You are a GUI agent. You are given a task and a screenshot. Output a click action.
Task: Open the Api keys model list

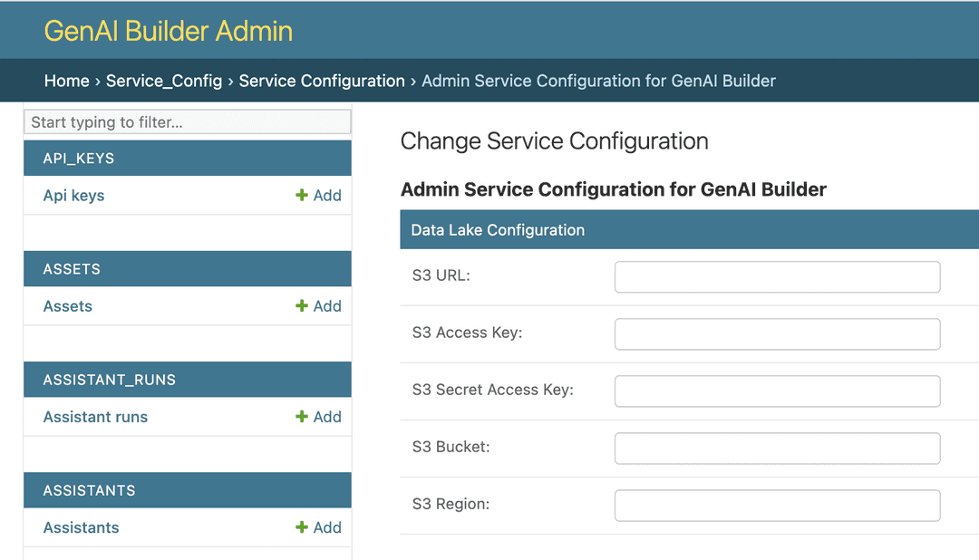(x=73, y=195)
